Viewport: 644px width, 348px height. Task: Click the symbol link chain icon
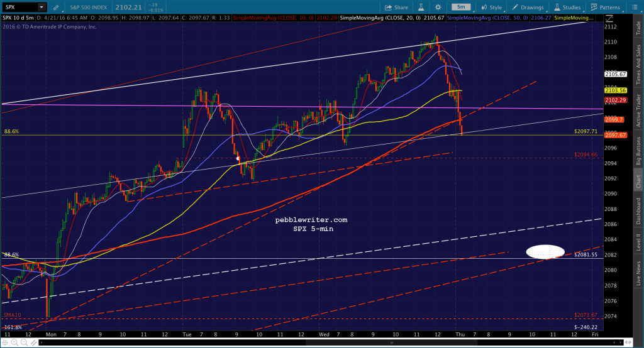pos(56,8)
